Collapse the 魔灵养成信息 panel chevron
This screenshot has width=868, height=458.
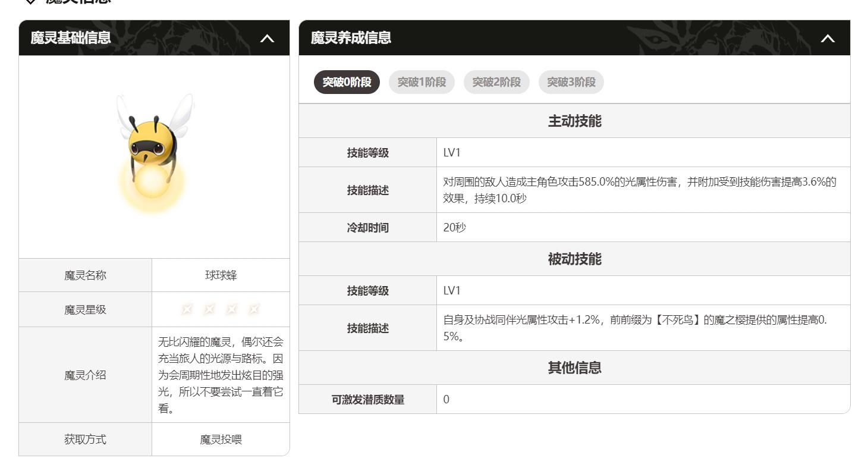(828, 39)
